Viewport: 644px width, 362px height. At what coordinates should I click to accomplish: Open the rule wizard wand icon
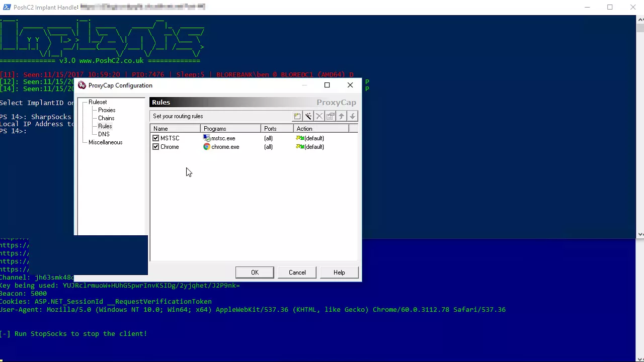coord(308,116)
